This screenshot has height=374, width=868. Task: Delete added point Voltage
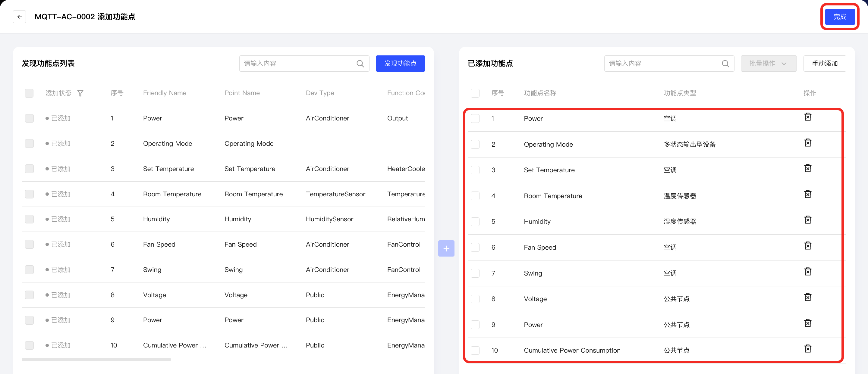808,297
